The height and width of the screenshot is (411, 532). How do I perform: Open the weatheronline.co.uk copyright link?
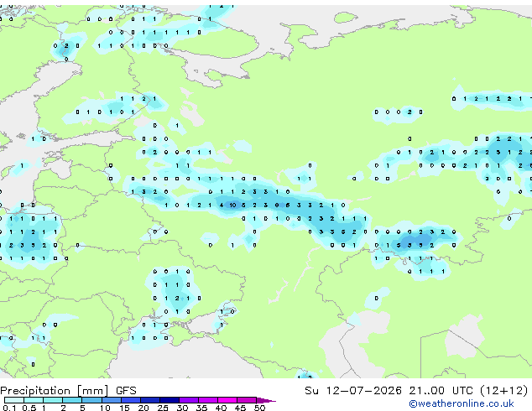click(462, 403)
